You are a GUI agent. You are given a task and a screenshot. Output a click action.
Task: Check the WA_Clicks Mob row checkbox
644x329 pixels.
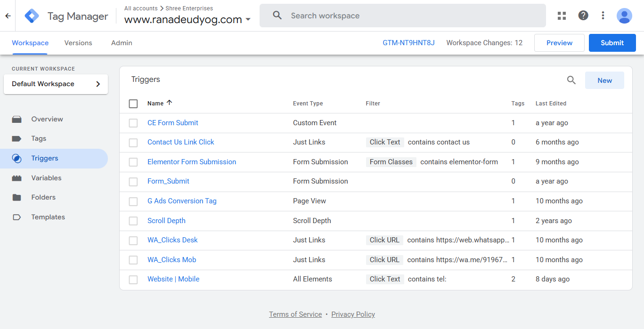pyautogui.click(x=133, y=260)
